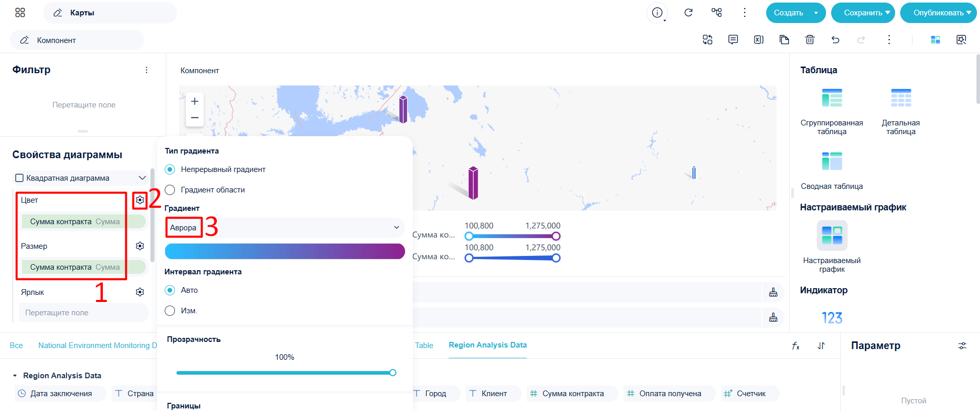The width and height of the screenshot is (980, 411).
Task: Open the comment note icon in toolbar
Action: [x=733, y=39]
